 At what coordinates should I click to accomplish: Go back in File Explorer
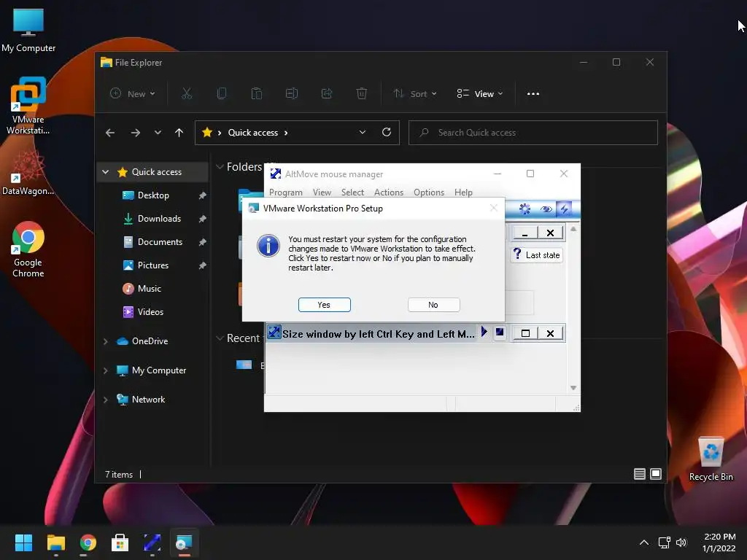(x=110, y=133)
